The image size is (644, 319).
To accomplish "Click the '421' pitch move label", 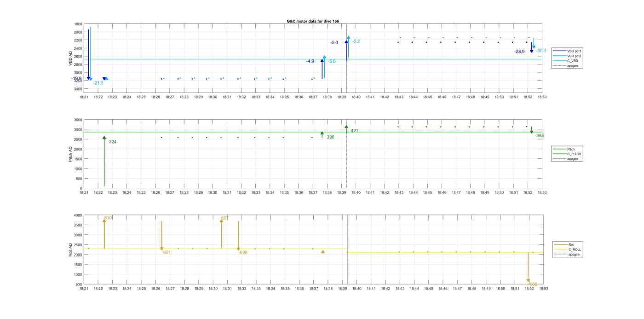I will [354, 131].
